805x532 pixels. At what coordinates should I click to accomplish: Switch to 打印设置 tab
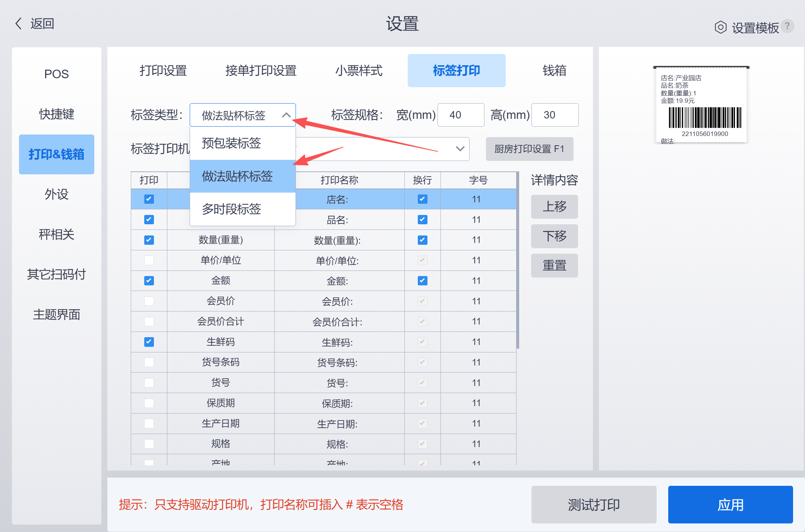pyautogui.click(x=163, y=70)
